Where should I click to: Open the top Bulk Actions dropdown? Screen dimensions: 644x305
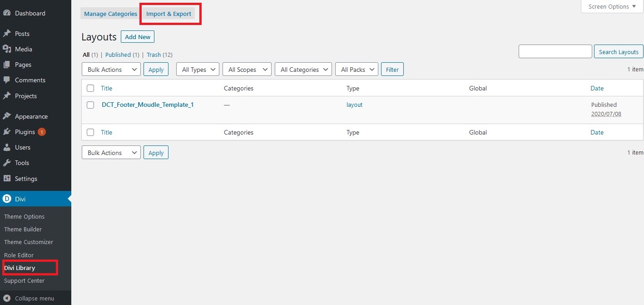pyautogui.click(x=111, y=70)
